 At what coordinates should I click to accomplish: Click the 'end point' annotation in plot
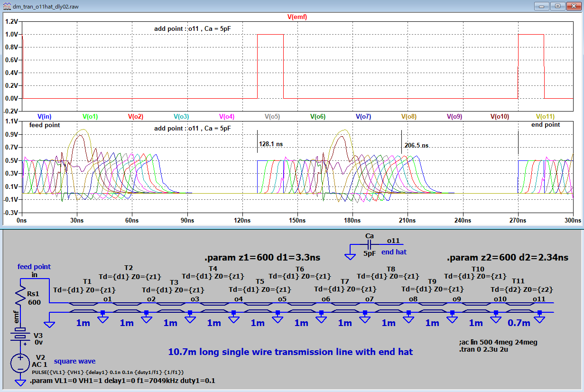click(x=546, y=125)
